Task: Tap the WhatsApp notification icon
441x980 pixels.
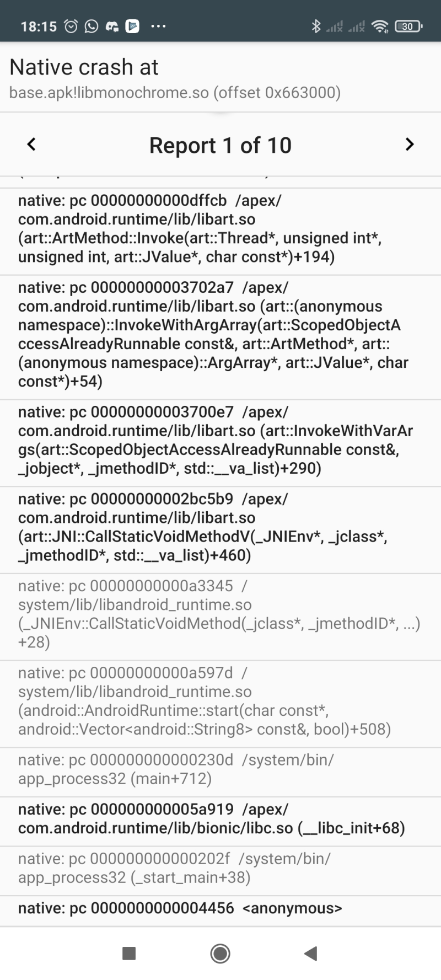Action: click(92, 26)
